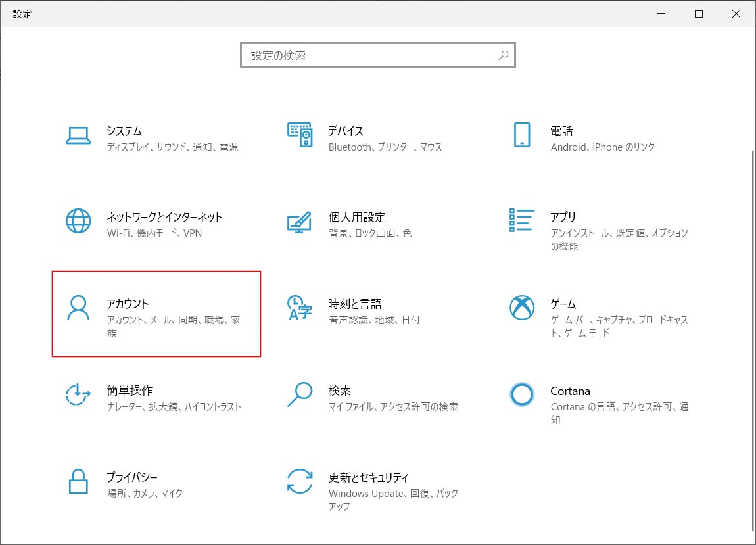Go to デバイス settings title
Image resolution: width=756 pixels, height=545 pixels.
pyautogui.click(x=346, y=131)
